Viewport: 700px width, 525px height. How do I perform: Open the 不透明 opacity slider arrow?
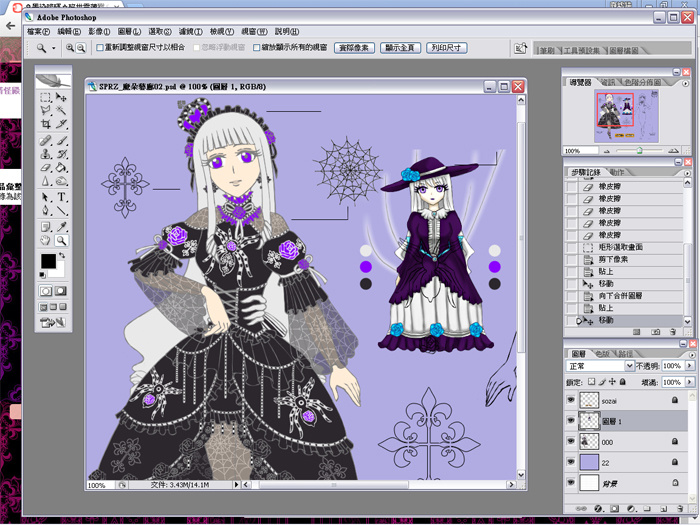(x=690, y=366)
